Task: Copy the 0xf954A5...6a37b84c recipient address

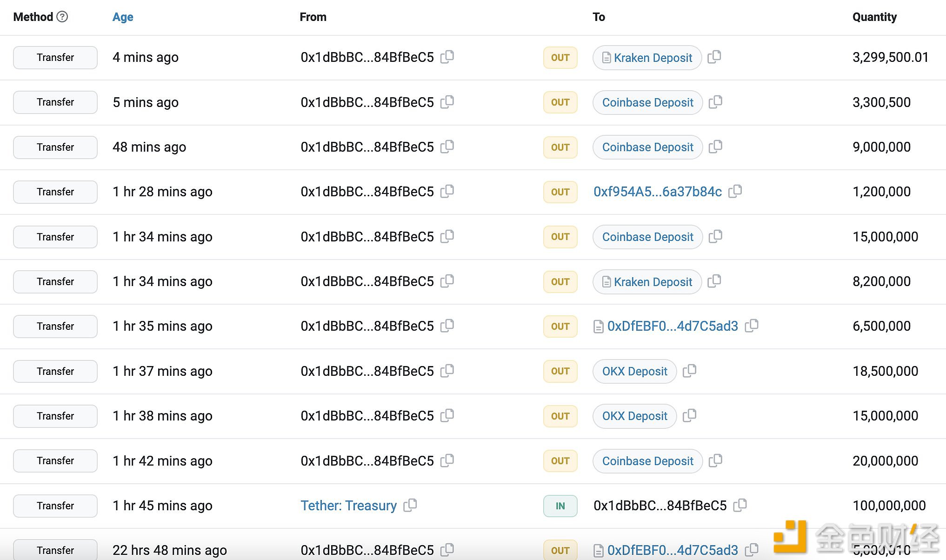Action: point(735,191)
